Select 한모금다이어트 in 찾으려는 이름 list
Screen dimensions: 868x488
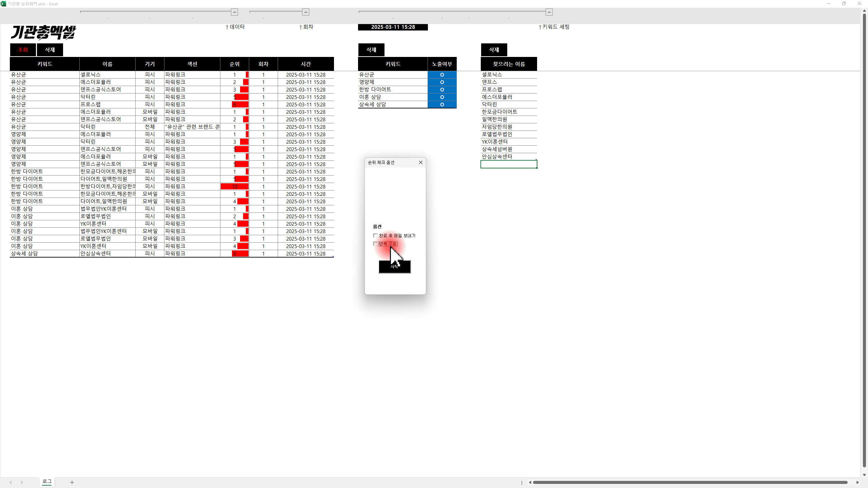pyautogui.click(x=509, y=112)
